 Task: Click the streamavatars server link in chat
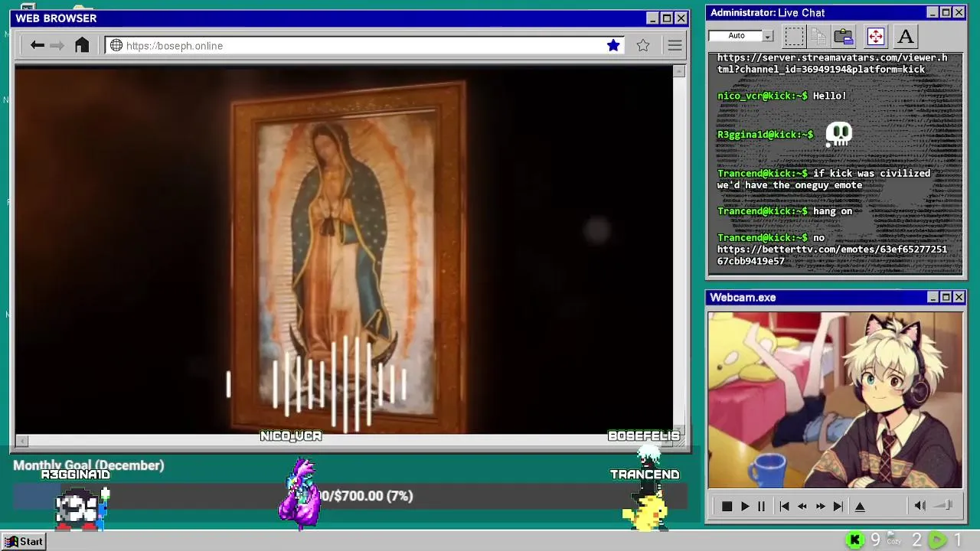click(x=832, y=64)
